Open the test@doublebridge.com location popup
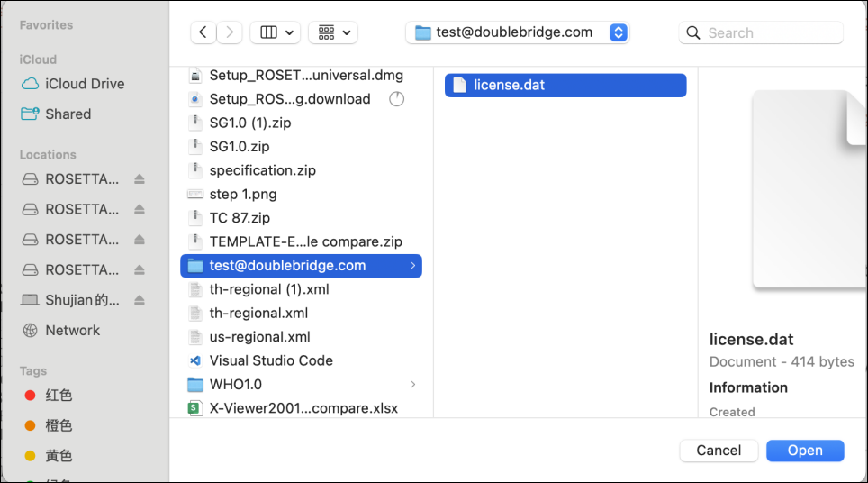Image resolution: width=868 pixels, height=483 pixels. (517, 32)
